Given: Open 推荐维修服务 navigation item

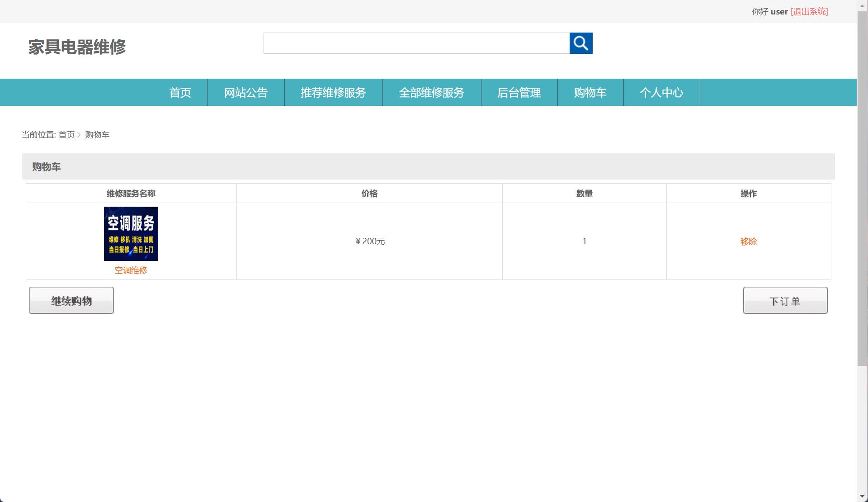Looking at the screenshot, I should click(333, 92).
